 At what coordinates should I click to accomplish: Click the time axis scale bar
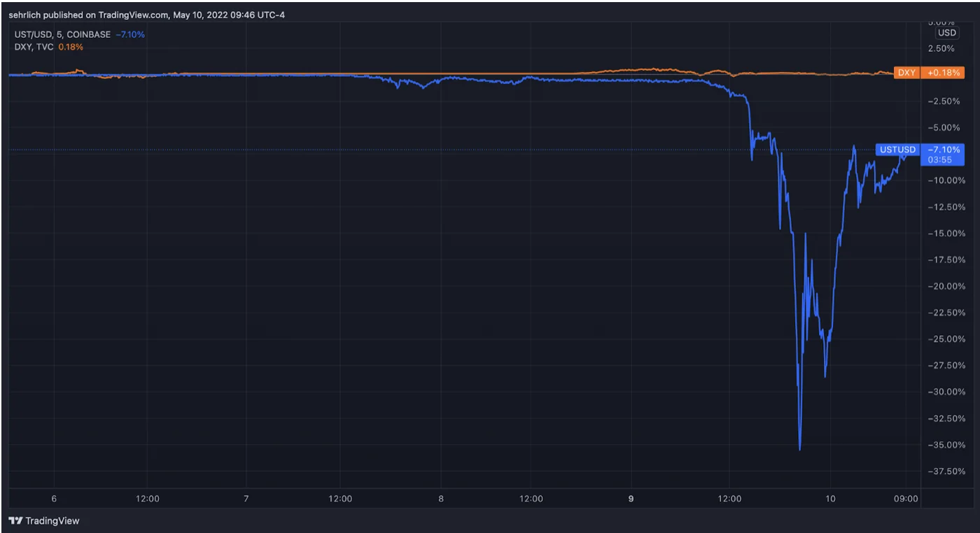(x=462, y=499)
